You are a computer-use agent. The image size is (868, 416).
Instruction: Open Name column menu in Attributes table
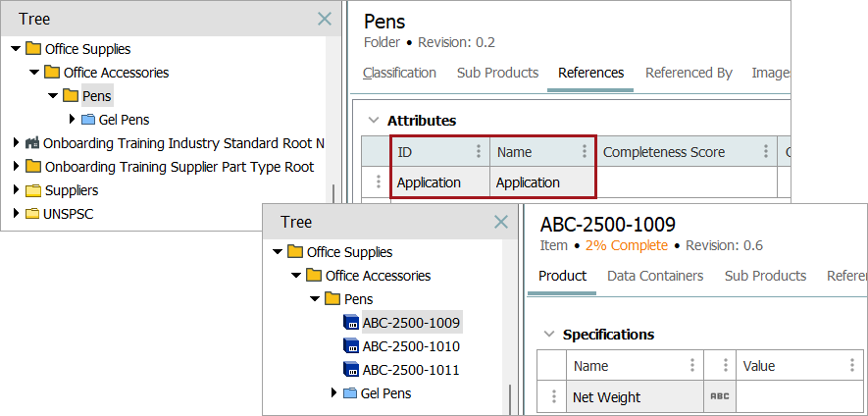[584, 152]
